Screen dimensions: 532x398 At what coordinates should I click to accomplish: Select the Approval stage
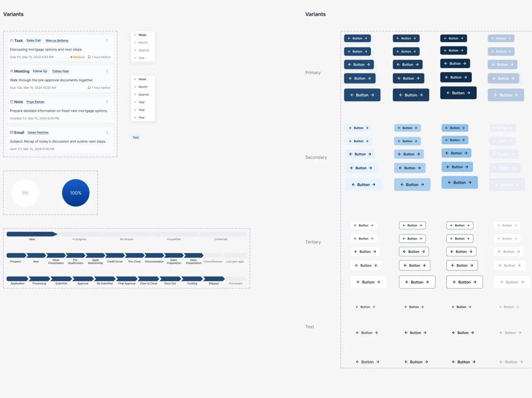(x=83, y=279)
